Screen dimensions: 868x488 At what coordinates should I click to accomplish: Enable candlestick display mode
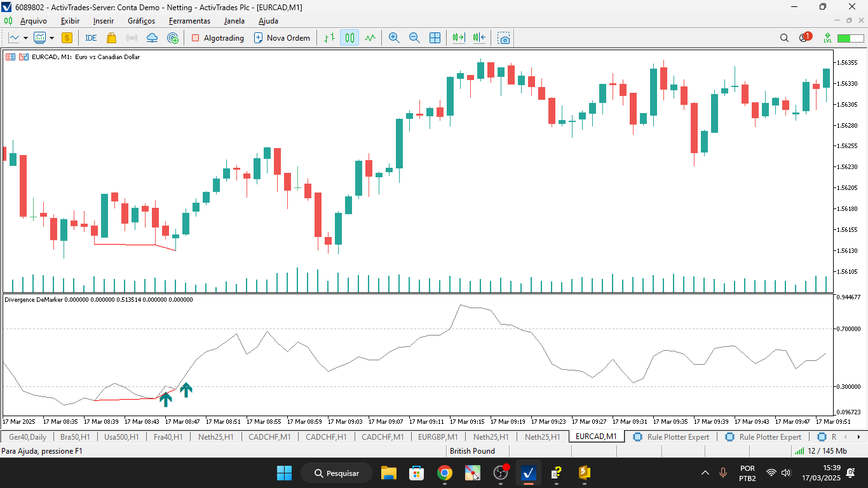point(348,37)
